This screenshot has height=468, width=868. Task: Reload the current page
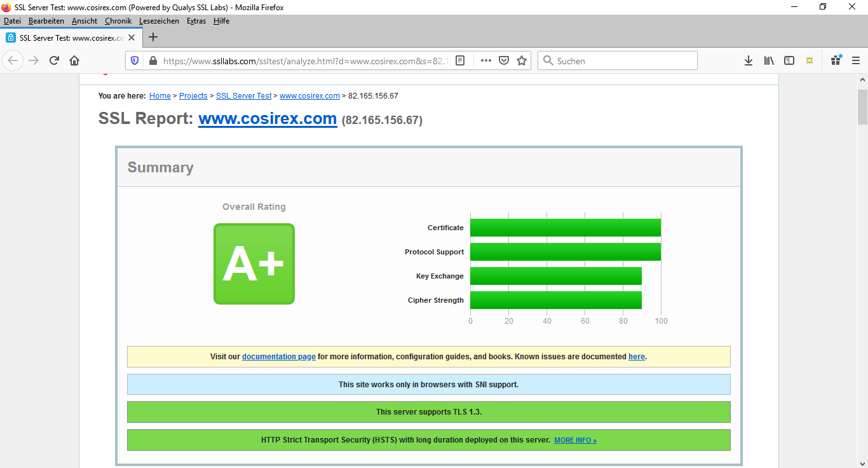(x=54, y=60)
